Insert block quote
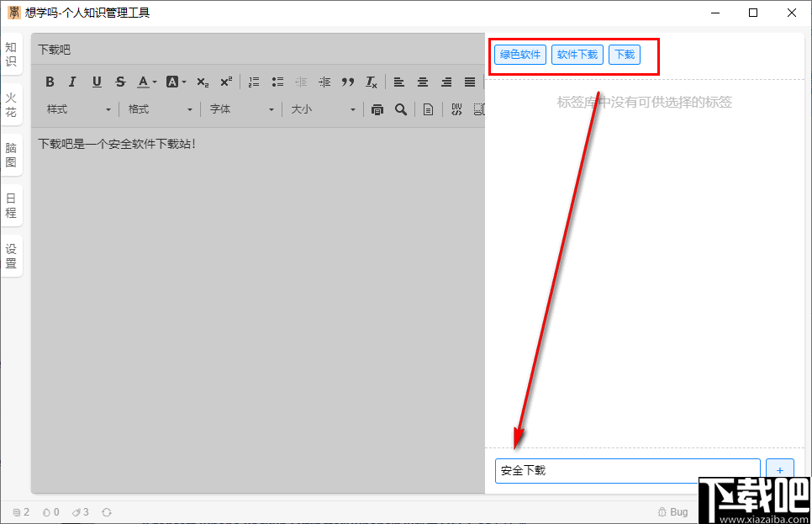Image resolution: width=812 pixels, height=524 pixels. (348, 82)
